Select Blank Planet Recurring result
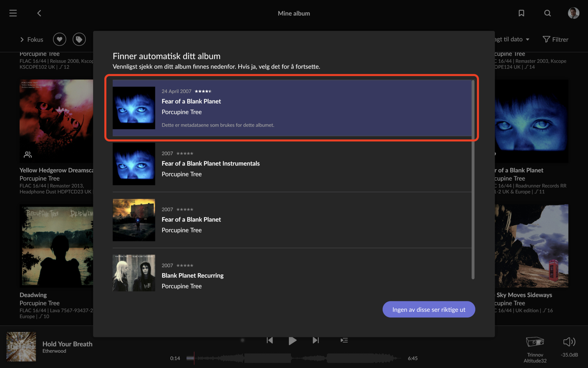This screenshot has height=368, width=588. [x=292, y=273]
